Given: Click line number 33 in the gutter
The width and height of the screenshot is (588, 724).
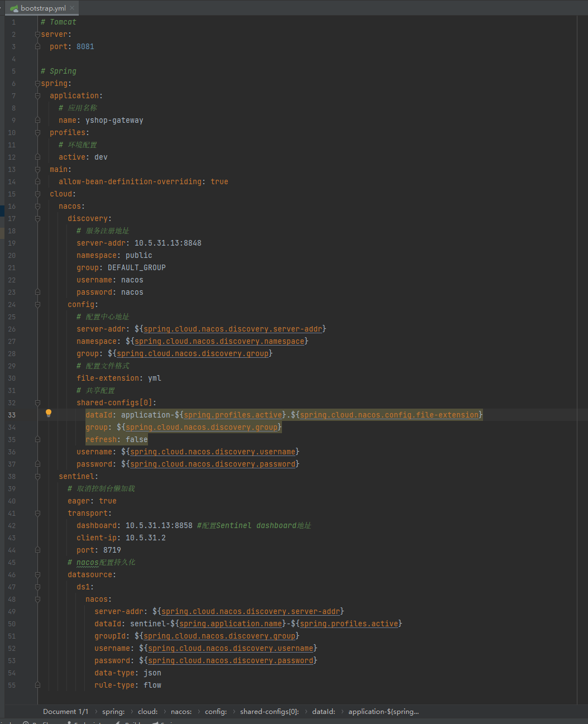Looking at the screenshot, I should click(x=12, y=415).
